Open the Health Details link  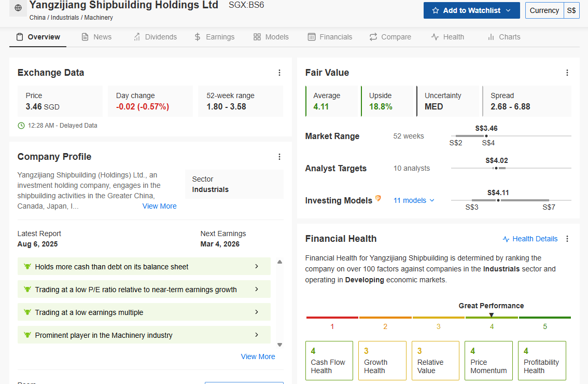[530, 239]
